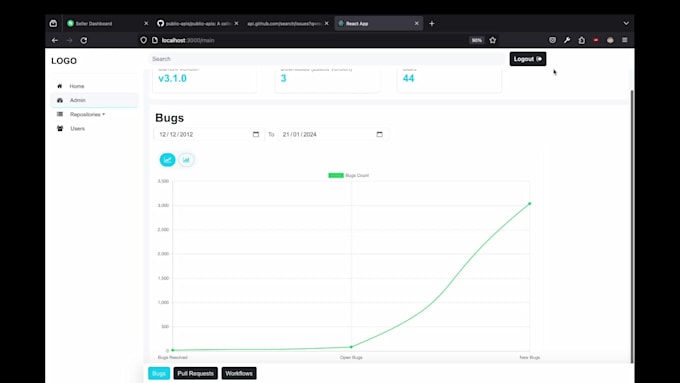
Task: Open a new browser tab
Action: [432, 23]
